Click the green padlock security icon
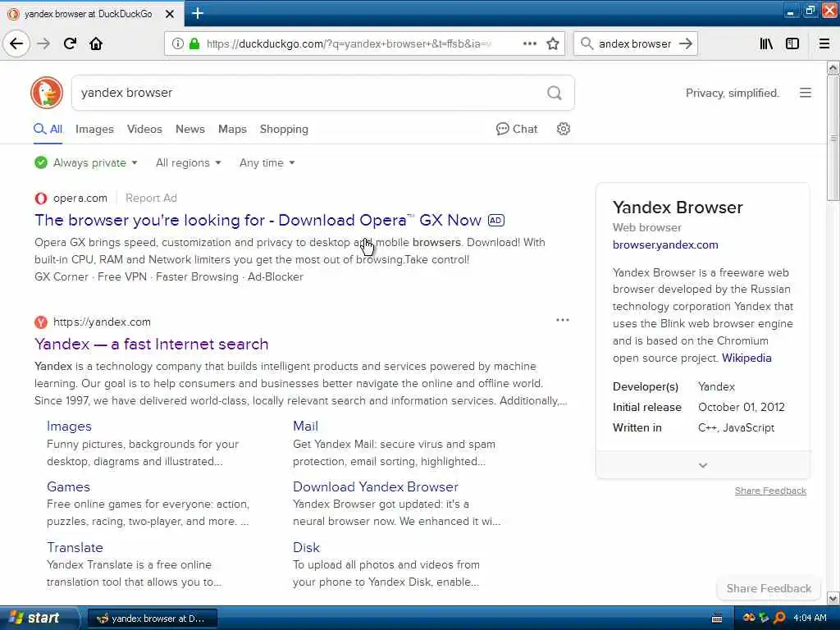Image resolution: width=840 pixels, height=630 pixels. point(194,44)
